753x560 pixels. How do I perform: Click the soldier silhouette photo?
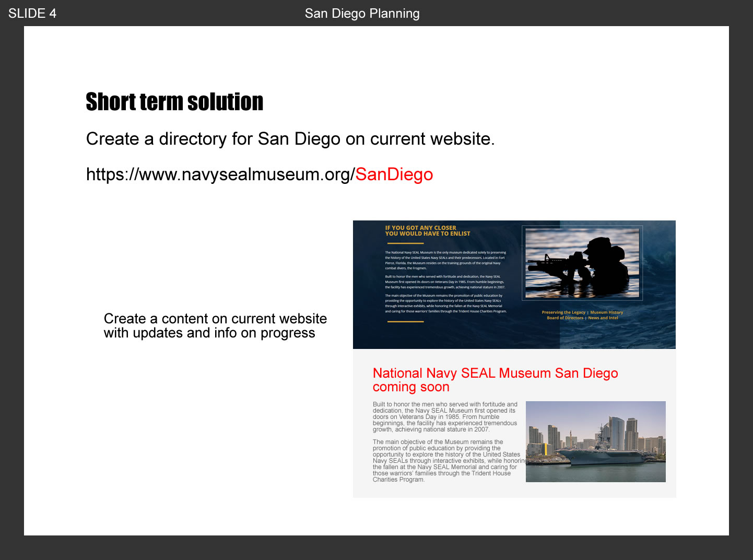[x=582, y=263]
